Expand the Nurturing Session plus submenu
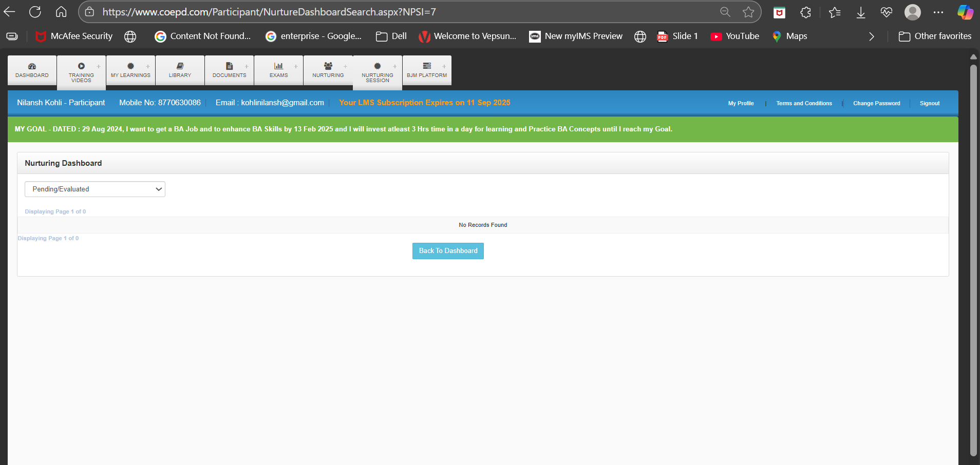Image resolution: width=980 pixels, height=465 pixels. tap(394, 66)
